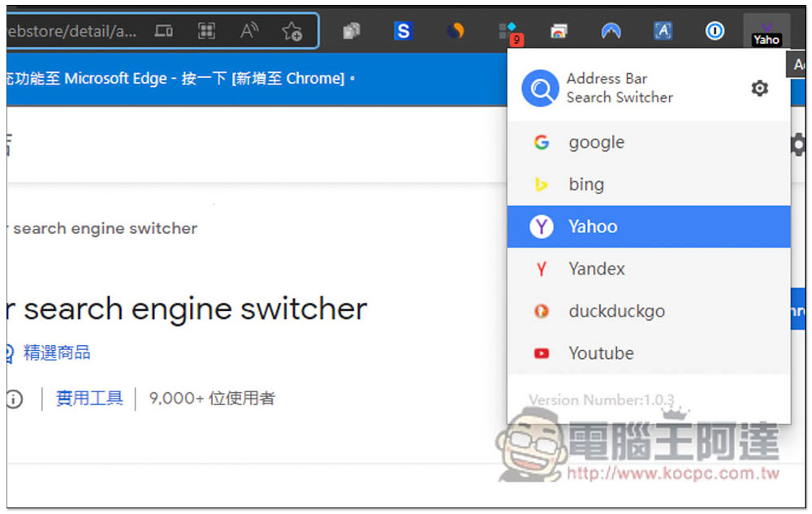Click the Version Number:1.0.3 text
Viewport: 812px width, 514px height.
[601, 400]
